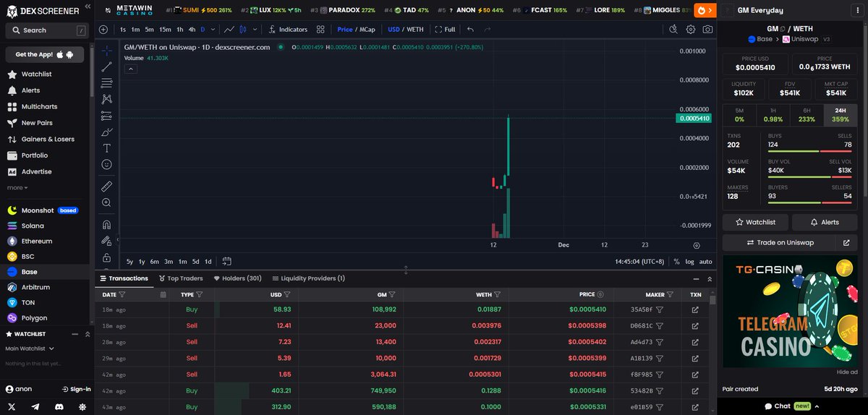Go to New Pairs
The image size is (868, 415).
coord(36,123)
